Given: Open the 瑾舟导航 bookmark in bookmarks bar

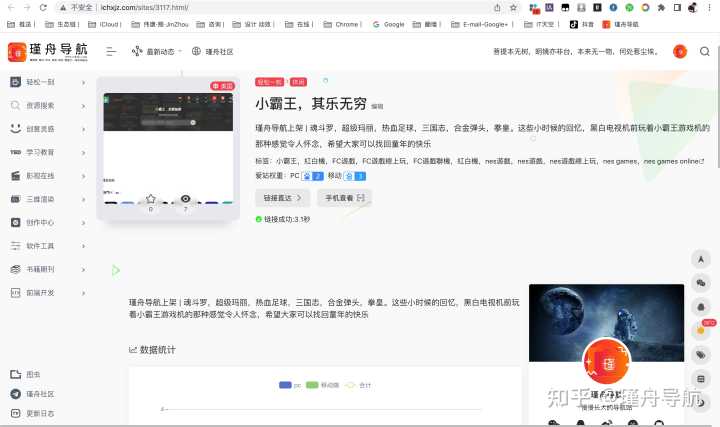Looking at the screenshot, I should 621,24.
